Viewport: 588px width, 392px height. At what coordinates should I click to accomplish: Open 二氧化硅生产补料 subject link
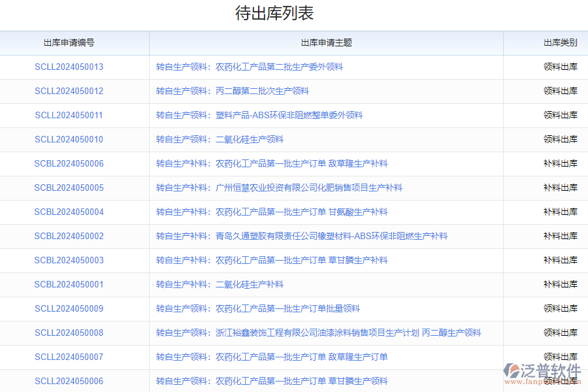pyautogui.click(x=220, y=284)
